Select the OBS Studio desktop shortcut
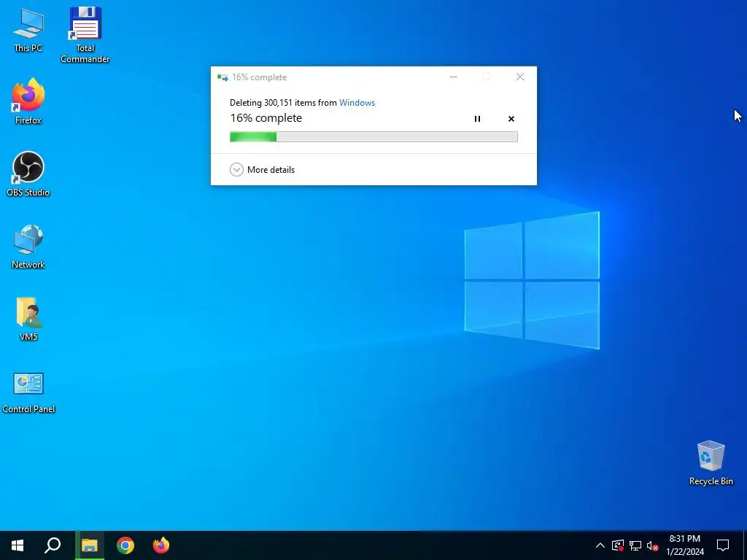747x560 pixels. pyautogui.click(x=28, y=174)
